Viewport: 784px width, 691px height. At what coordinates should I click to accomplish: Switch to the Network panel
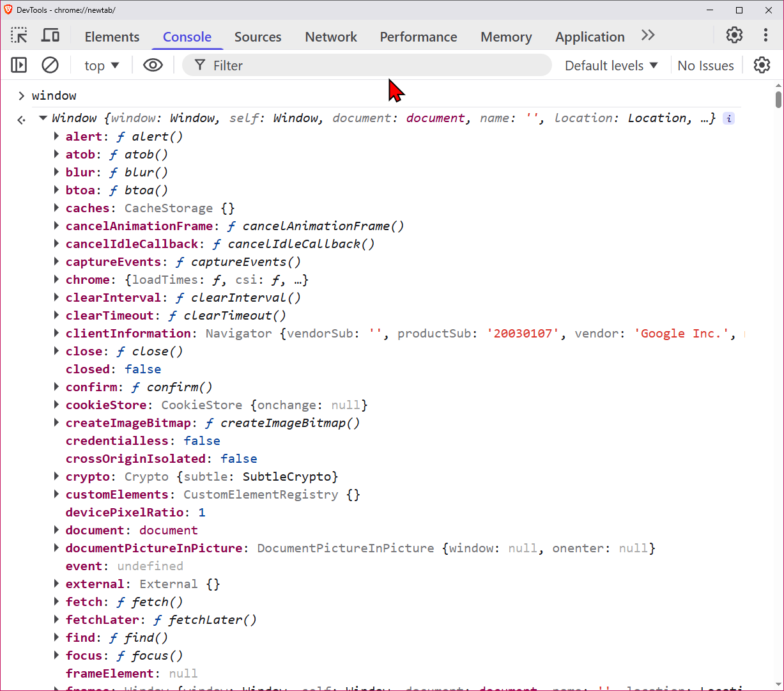330,37
